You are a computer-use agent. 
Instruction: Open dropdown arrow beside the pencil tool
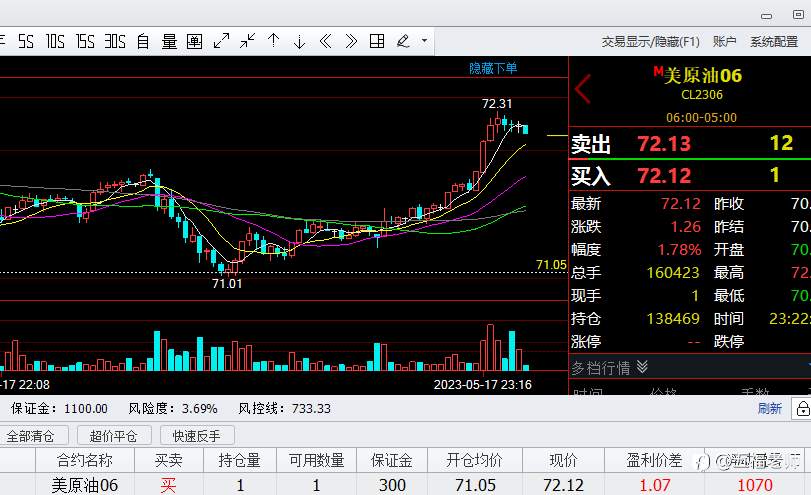[424, 40]
